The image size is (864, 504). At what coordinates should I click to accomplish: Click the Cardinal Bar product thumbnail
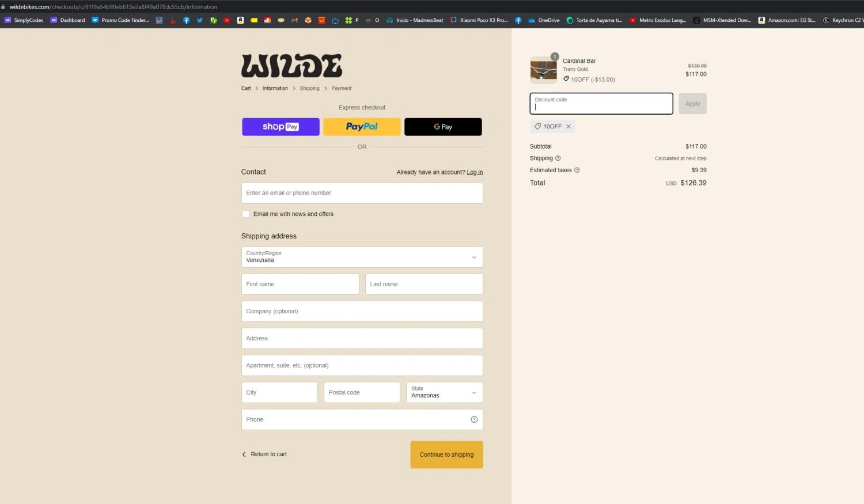(543, 70)
